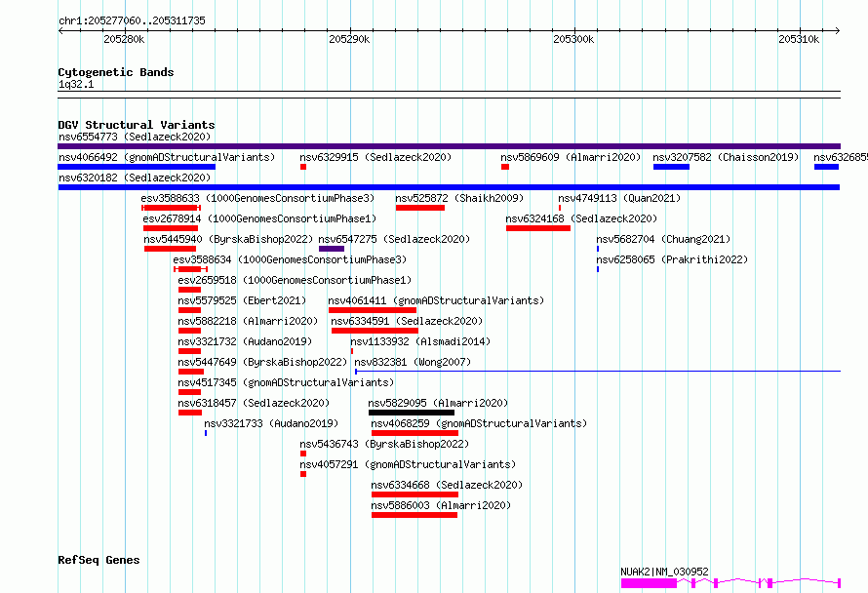The image size is (868, 593).
Task: Click the red nsv4061411 variant bar
Action: pos(372,310)
